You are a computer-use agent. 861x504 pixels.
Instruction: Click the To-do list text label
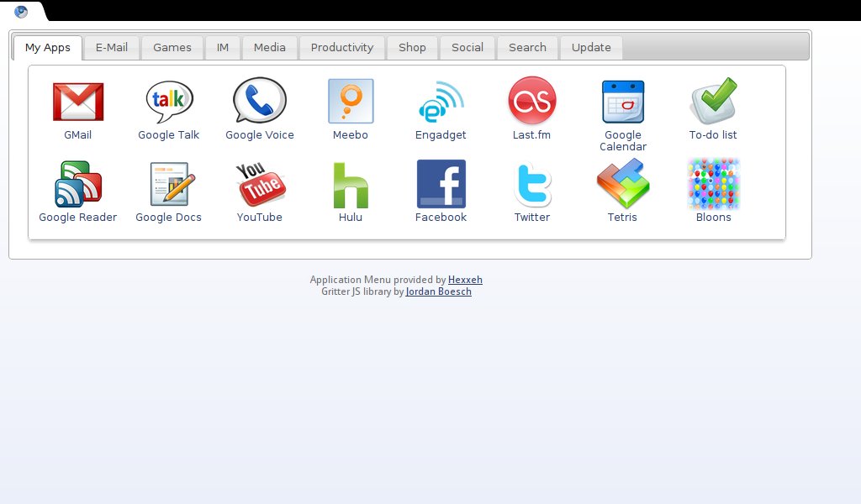pyautogui.click(x=713, y=135)
